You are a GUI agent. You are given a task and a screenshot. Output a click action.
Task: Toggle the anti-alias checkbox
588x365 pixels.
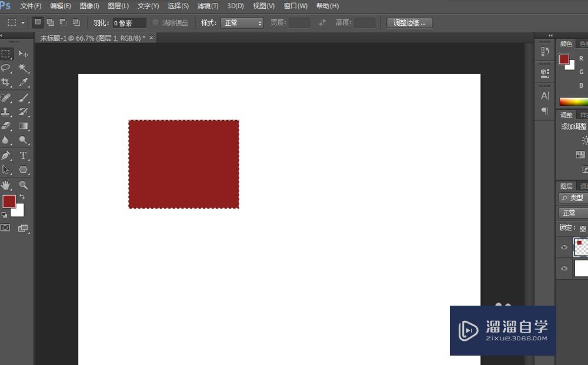155,23
